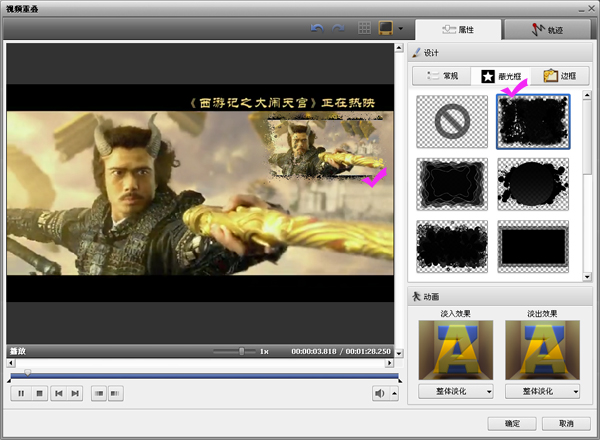Toggle the grid lines icon

point(364,28)
